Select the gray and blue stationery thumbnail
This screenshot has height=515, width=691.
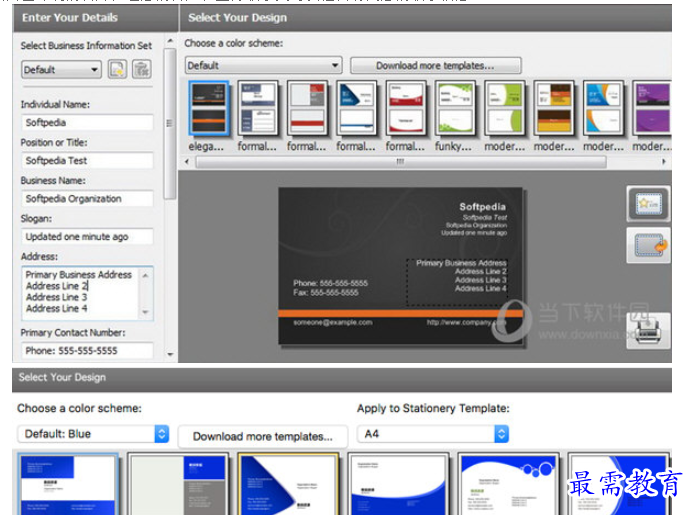178,484
